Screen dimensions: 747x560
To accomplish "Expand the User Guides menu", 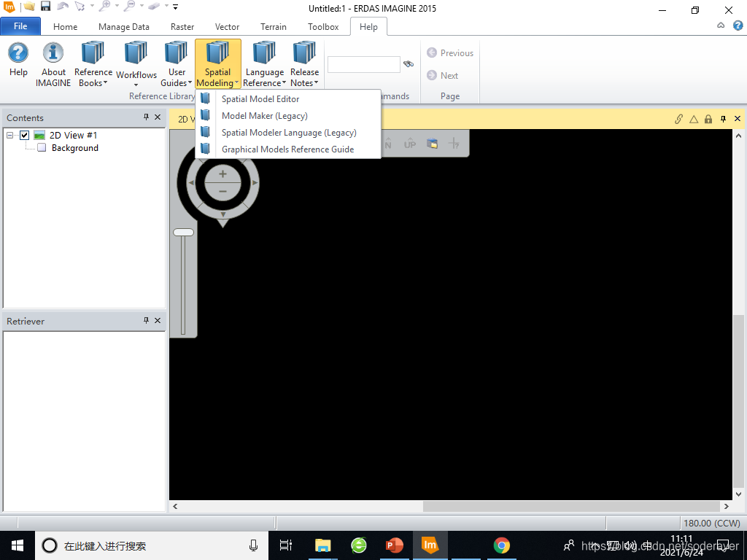I will coord(177,64).
